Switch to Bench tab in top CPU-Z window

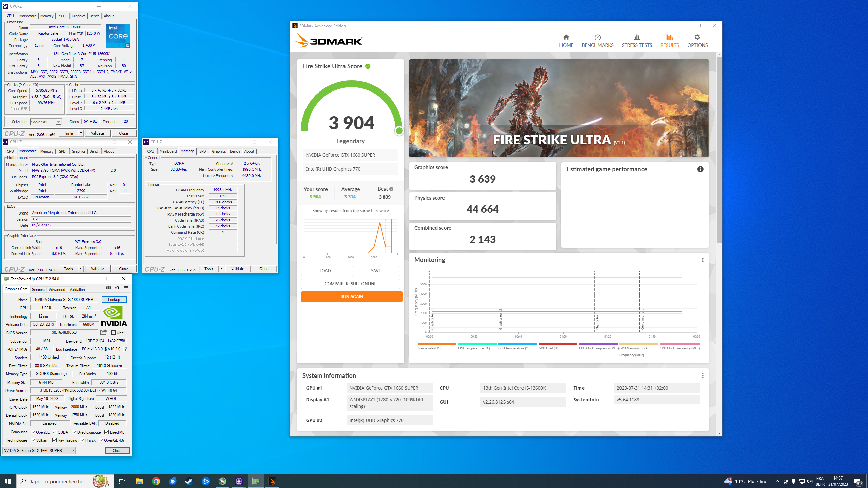pos(94,16)
